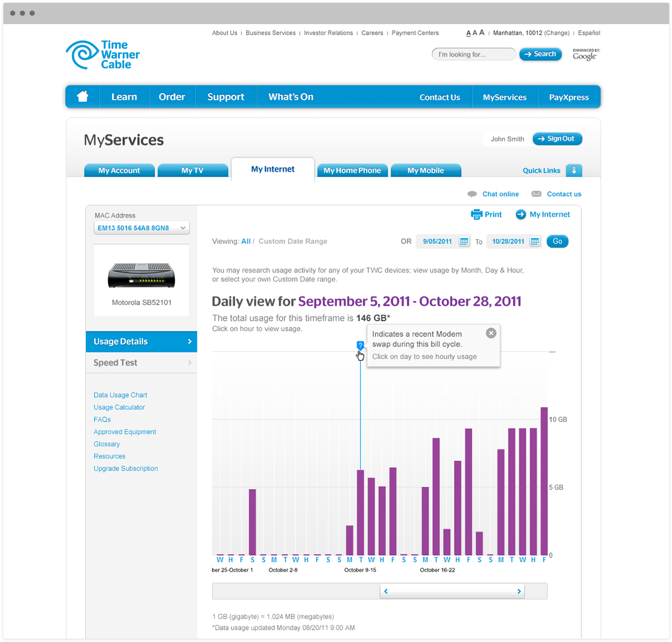
Task: Go to the home page icon
Action: click(83, 96)
